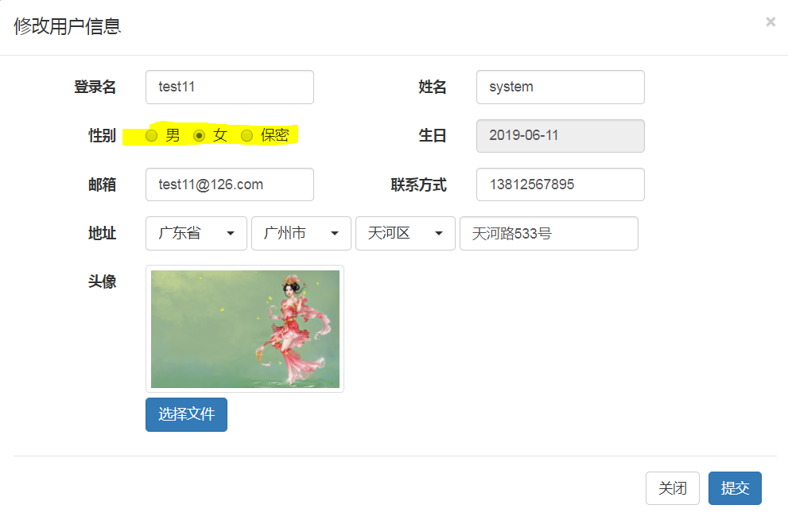Select the 女 gender radio button
This screenshot has height=532, width=788.
click(199, 135)
